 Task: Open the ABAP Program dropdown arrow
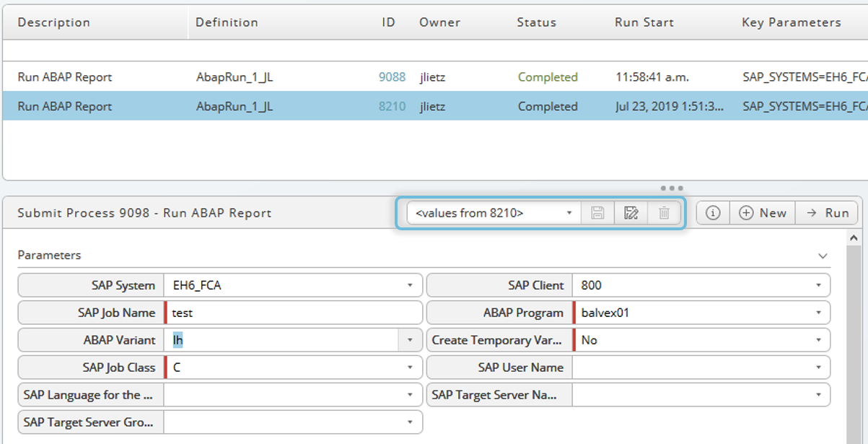(818, 313)
